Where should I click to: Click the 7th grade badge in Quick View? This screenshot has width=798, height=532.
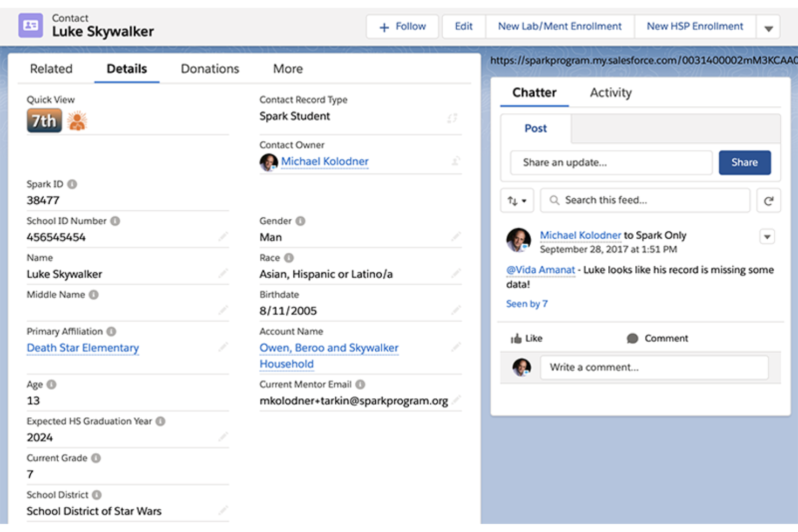(43, 120)
